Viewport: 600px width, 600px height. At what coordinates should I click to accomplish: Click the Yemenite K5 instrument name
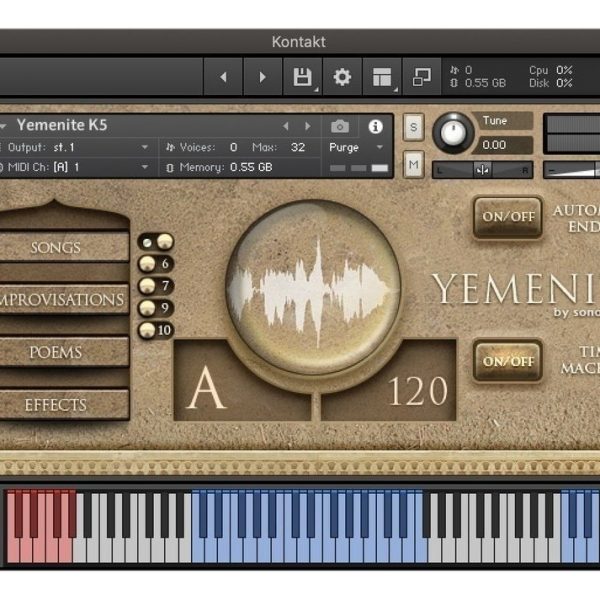coord(62,125)
